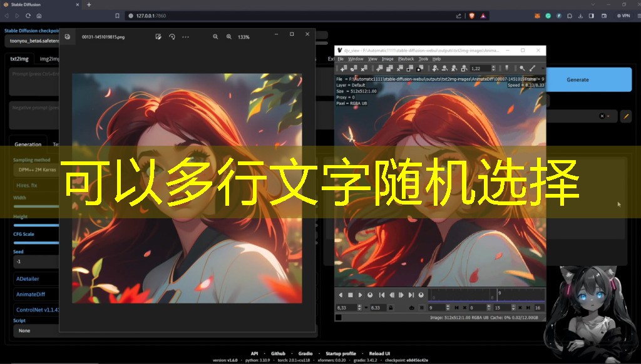Jump to first frame in djv_view
Screen dimensions: 641x364
pyautogui.click(x=382, y=295)
